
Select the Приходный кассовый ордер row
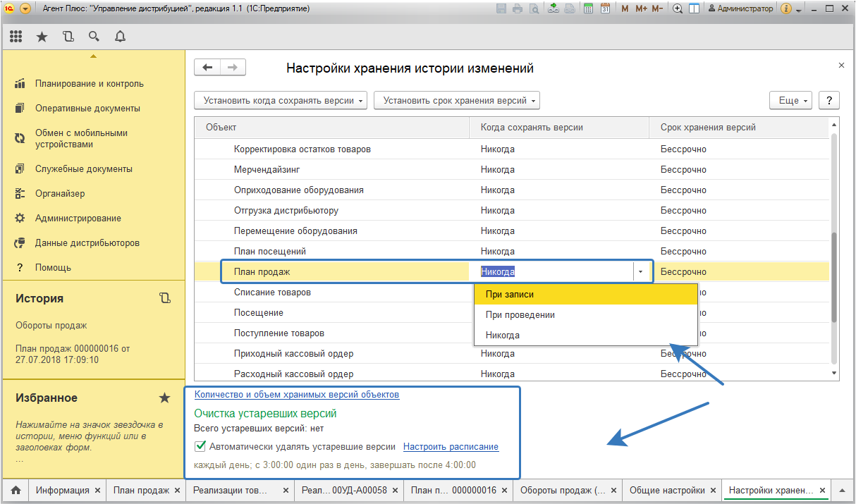[512, 354]
